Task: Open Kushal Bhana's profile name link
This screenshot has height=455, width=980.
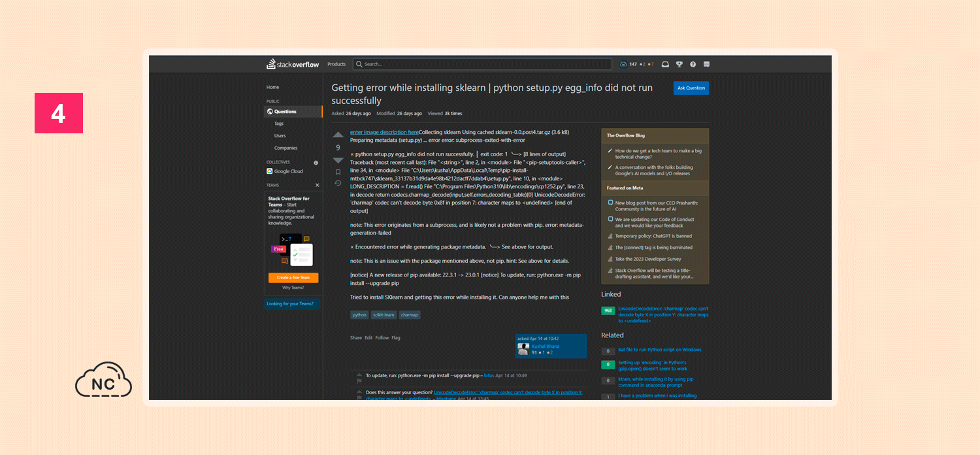Action: tap(546, 346)
